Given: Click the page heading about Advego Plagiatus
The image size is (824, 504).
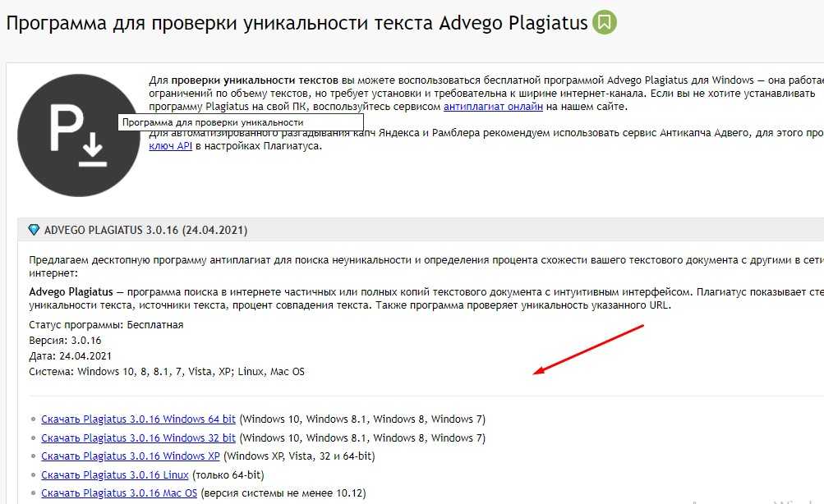Looking at the screenshot, I should coord(297,22).
